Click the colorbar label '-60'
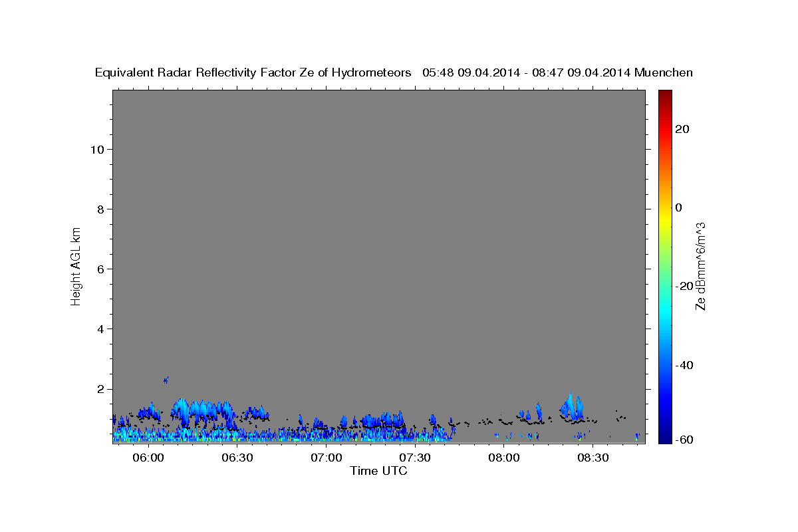This screenshot has height=532, width=798. (x=684, y=439)
